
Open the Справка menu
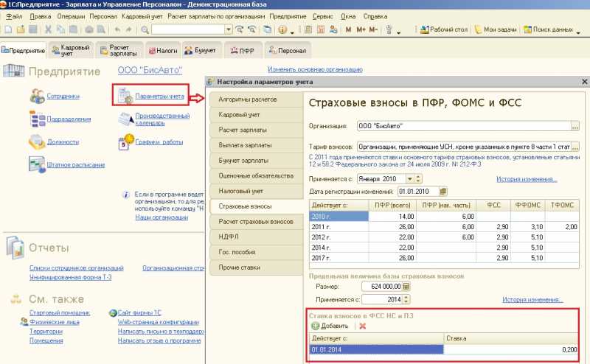[375, 16]
